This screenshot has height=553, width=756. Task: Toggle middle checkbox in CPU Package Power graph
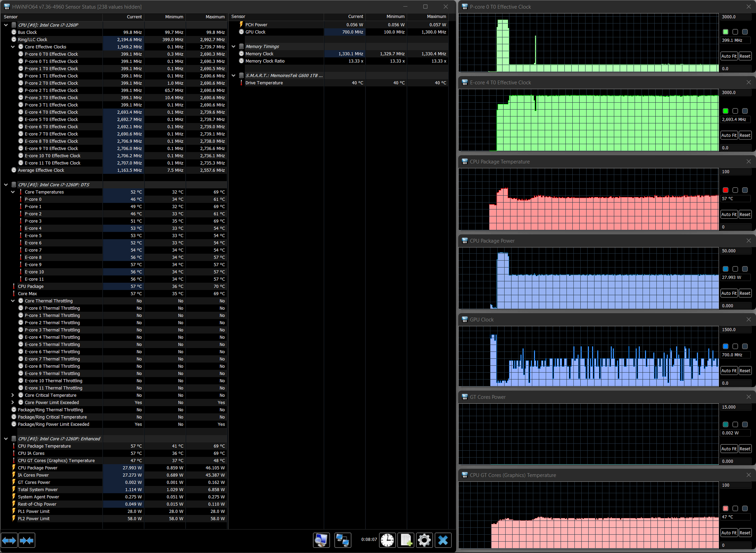735,269
